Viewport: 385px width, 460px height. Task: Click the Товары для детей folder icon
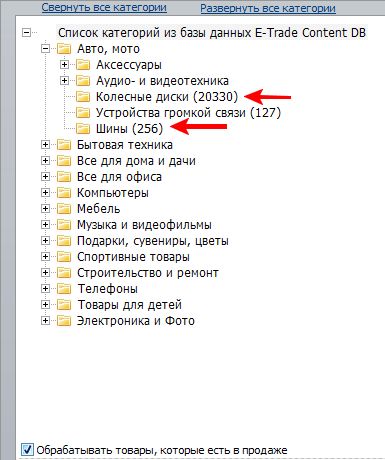tap(64, 305)
